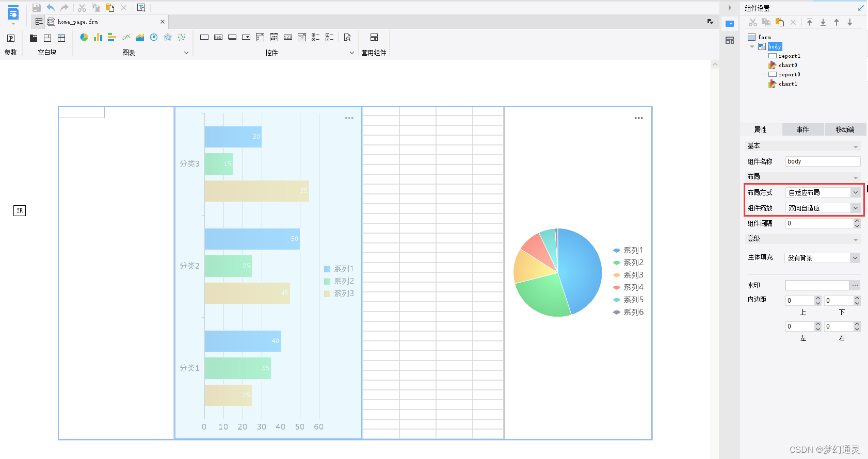The width and height of the screenshot is (868, 459).
Task: Add a number input 123 widget
Action: click(x=288, y=37)
